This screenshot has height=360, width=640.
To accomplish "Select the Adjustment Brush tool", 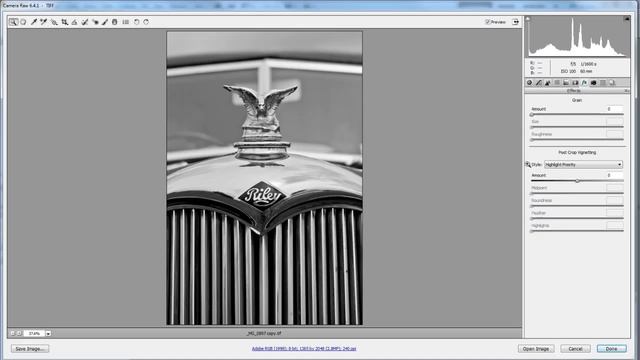I will pyautogui.click(x=105, y=22).
